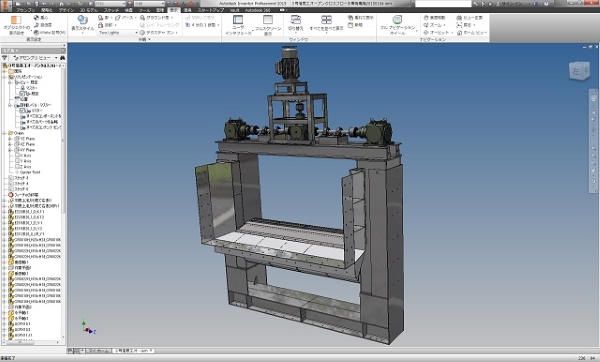Open the Full Navigation Wheel tool
The width and height of the screenshot is (600, 362).
tap(397, 20)
